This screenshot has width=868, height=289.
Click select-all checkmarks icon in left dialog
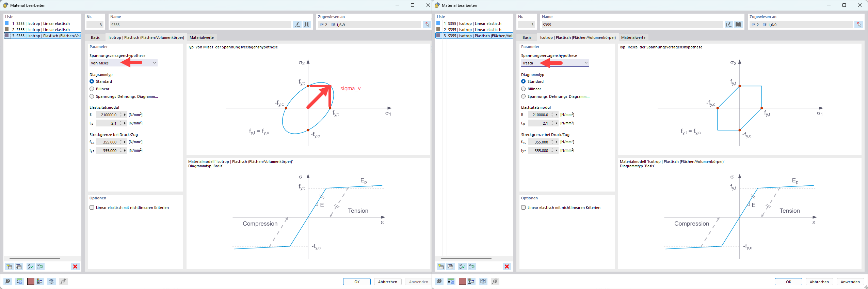[x=30, y=267]
